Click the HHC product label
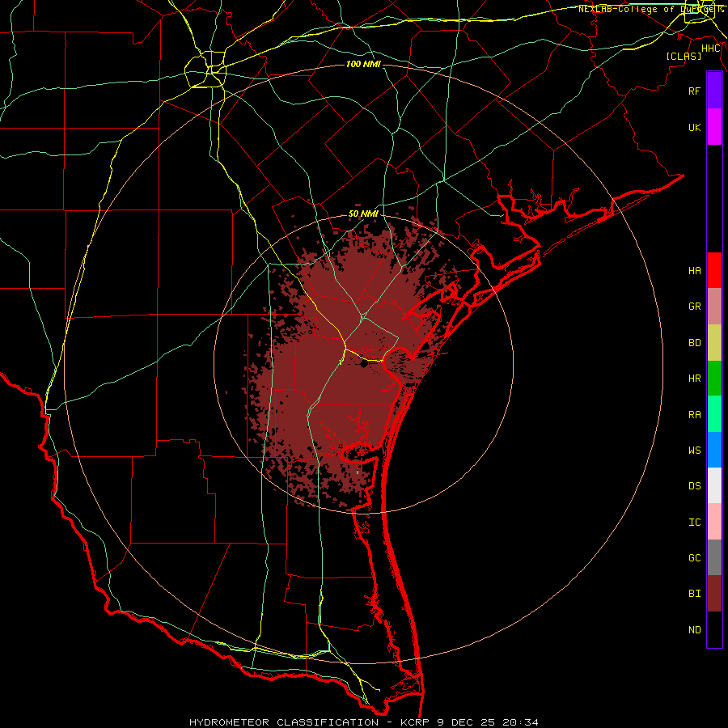Image resolution: width=728 pixels, height=728 pixels. [711, 49]
